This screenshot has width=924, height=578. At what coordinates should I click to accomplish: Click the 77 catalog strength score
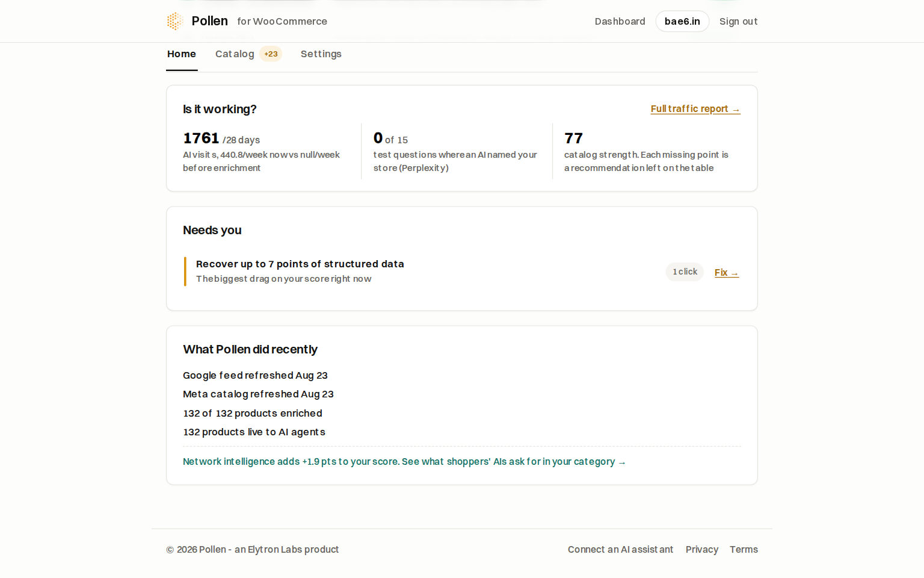point(573,138)
